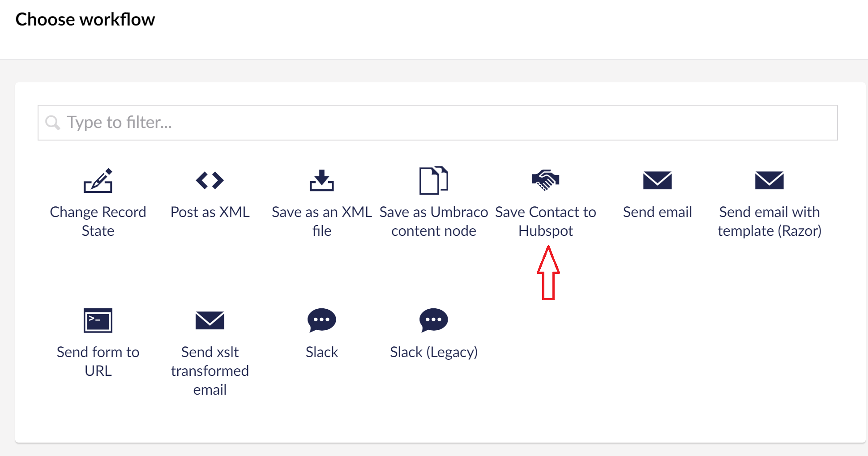868x456 pixels.
Task: Choose the Save as an XML file workflow
Action: [321, 181]
